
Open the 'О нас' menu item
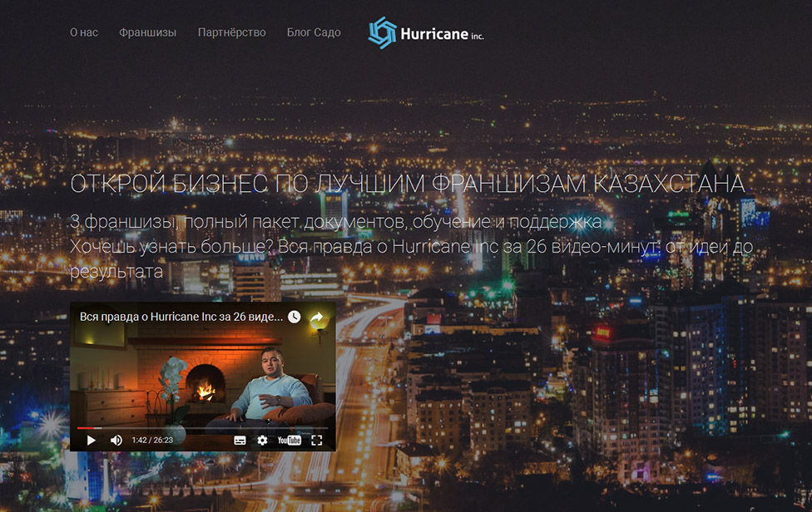84,32
